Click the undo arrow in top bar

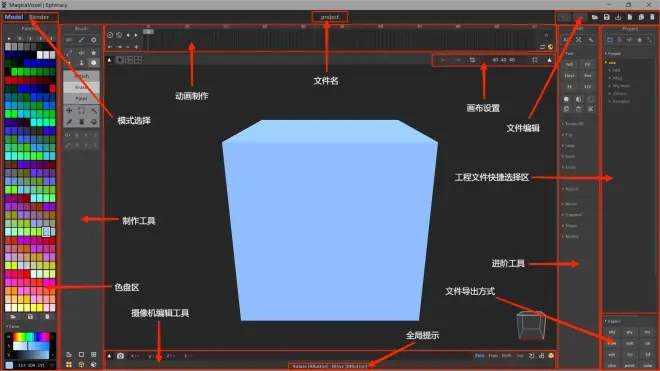[564, 17]
